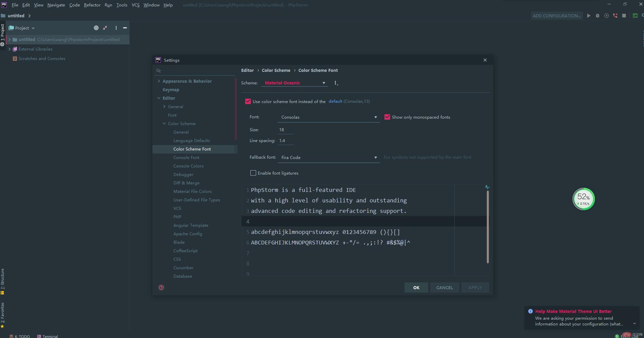This screenshot has height=338, width=644.
Task: Open the Refactor menu
Action: click(x=92, y=5)
